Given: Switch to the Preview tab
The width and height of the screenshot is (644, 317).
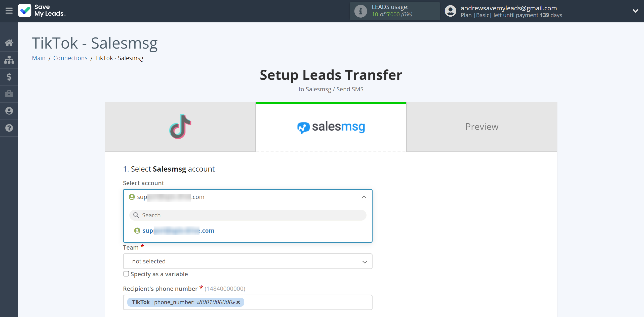Looking at the screenshot, I should coord(482,127).
